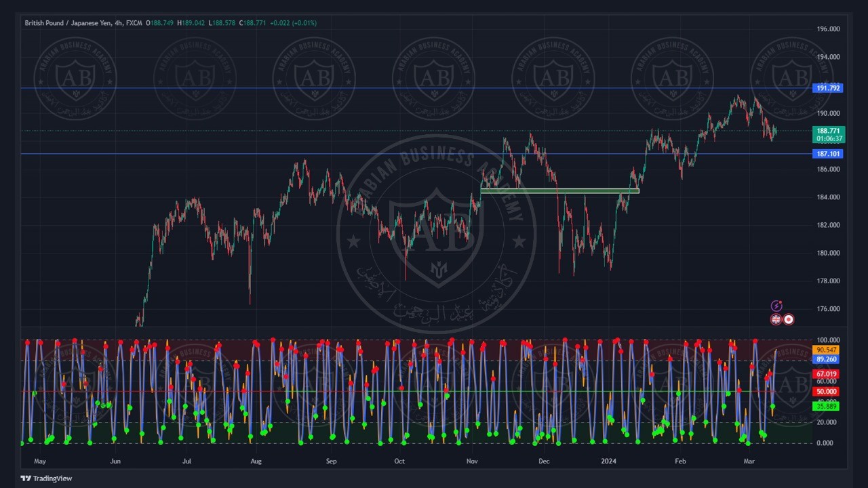Image resolution: width=868 pixels, height=488 pixels.
Task: Click the Dec label on the time axis
Action: tap(543, 461)
